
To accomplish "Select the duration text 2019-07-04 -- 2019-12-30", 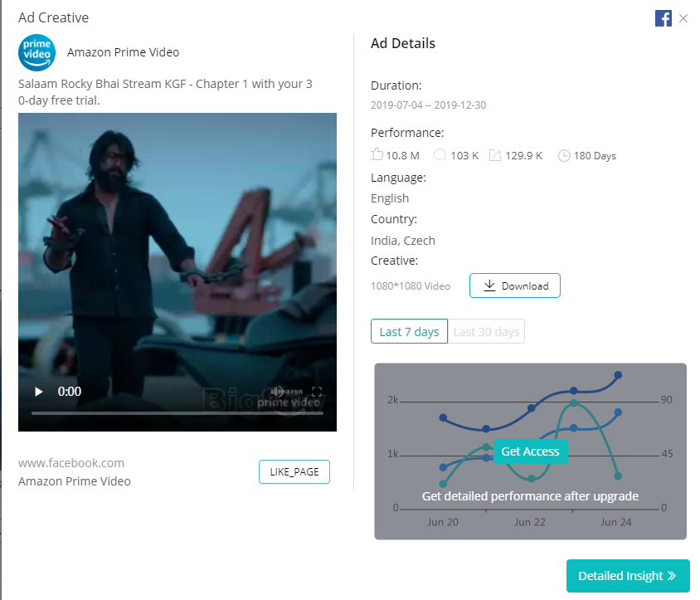I will click(x=429, y=105).
